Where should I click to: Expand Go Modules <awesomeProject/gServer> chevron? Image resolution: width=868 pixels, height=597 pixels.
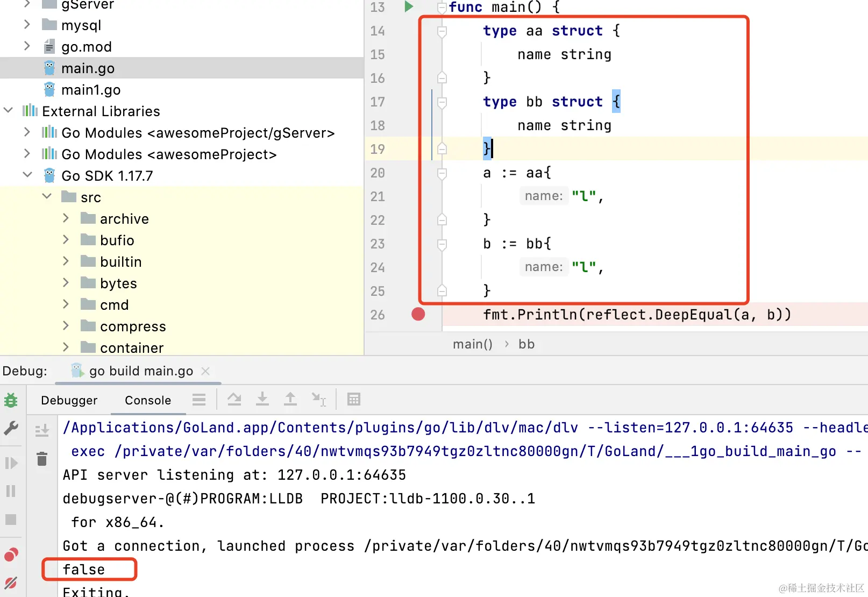(27, 132)
